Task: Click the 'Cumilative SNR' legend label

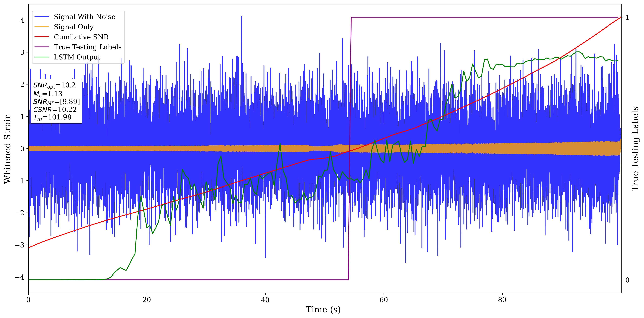Action: [81, 37]
